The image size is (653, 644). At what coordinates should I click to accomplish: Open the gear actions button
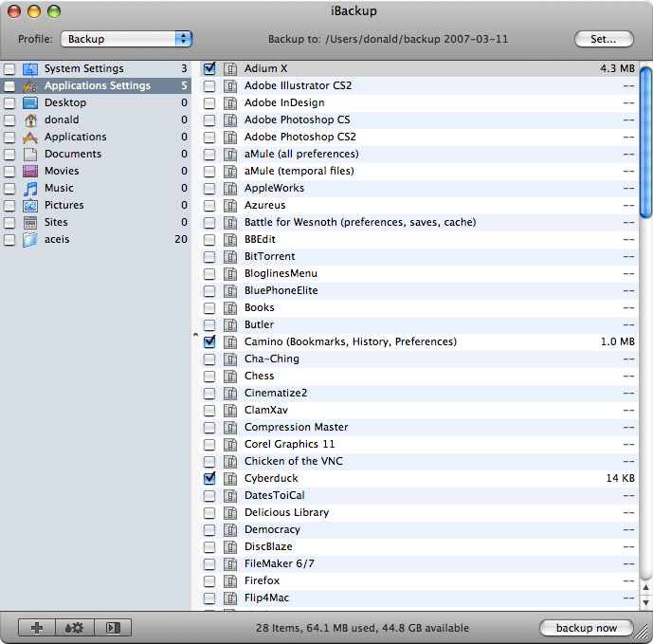tap(75, 627)
